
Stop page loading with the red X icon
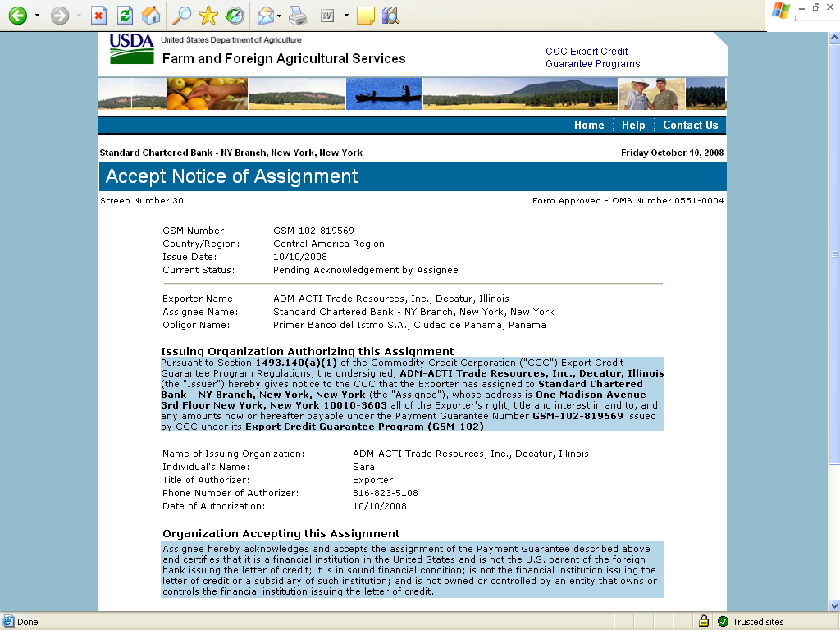pyautogui.click(x=98, y=16)
